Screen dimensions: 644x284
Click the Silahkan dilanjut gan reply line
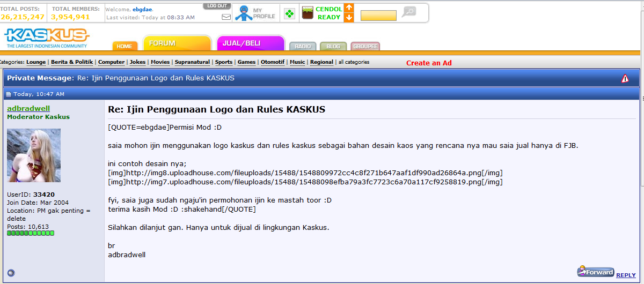click(218, 227)
